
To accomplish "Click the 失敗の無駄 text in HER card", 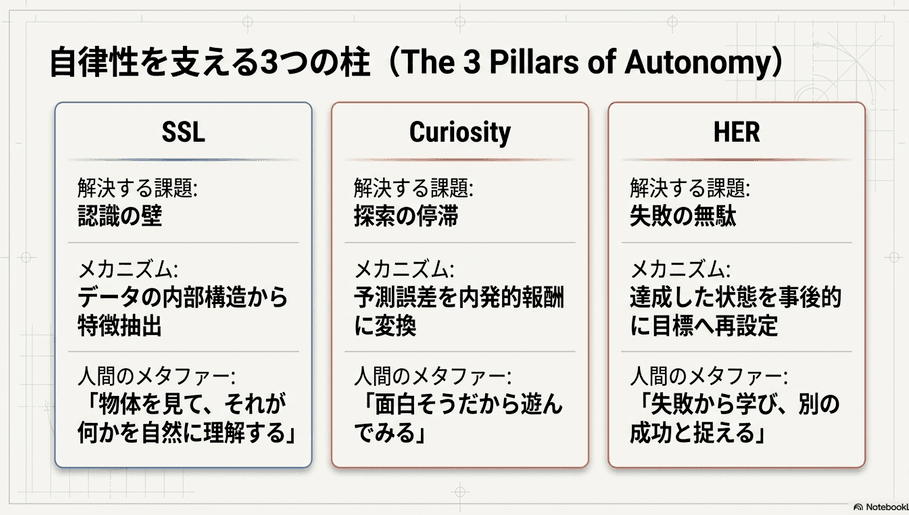I will click(683, 216).
